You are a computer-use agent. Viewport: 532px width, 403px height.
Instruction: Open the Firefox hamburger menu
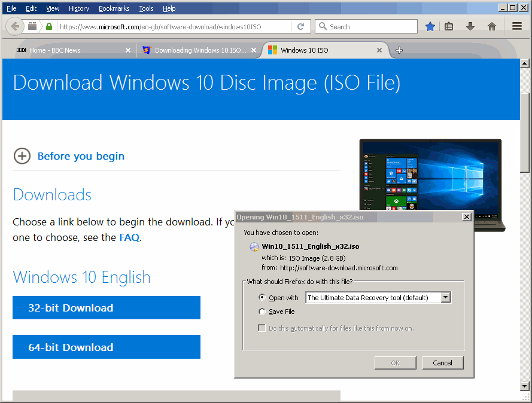coord(517,26)
